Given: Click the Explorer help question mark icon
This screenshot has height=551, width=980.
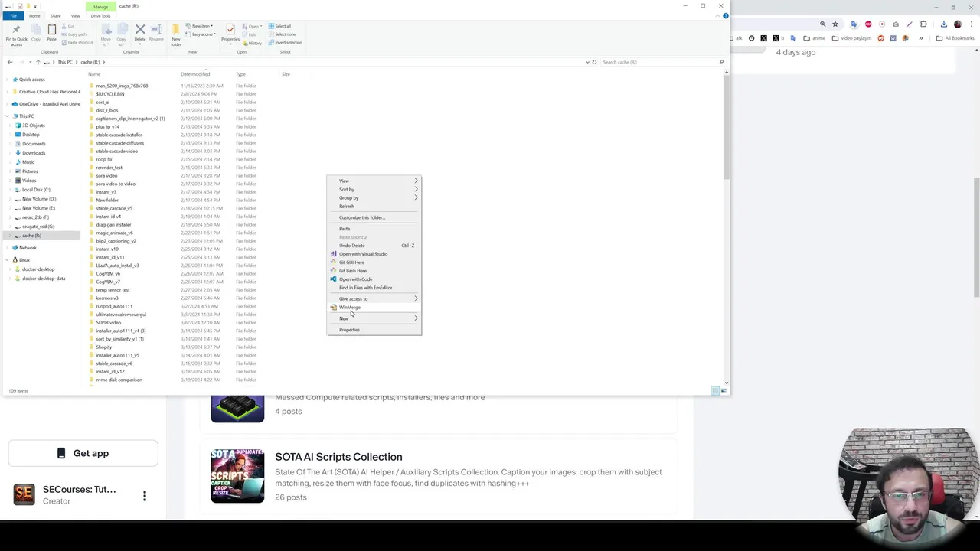Looking at the screenshot, I should tap(726, 15).
